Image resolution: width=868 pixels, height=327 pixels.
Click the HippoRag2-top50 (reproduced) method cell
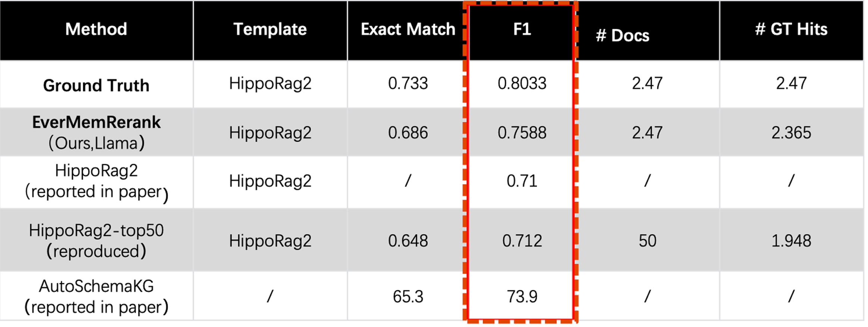tap(96, 241)
